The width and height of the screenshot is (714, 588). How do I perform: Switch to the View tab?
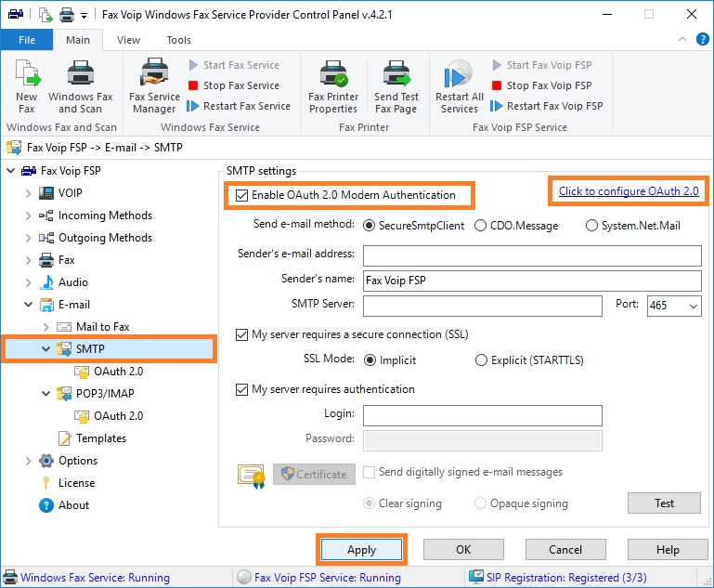click(x=128, y=40)
